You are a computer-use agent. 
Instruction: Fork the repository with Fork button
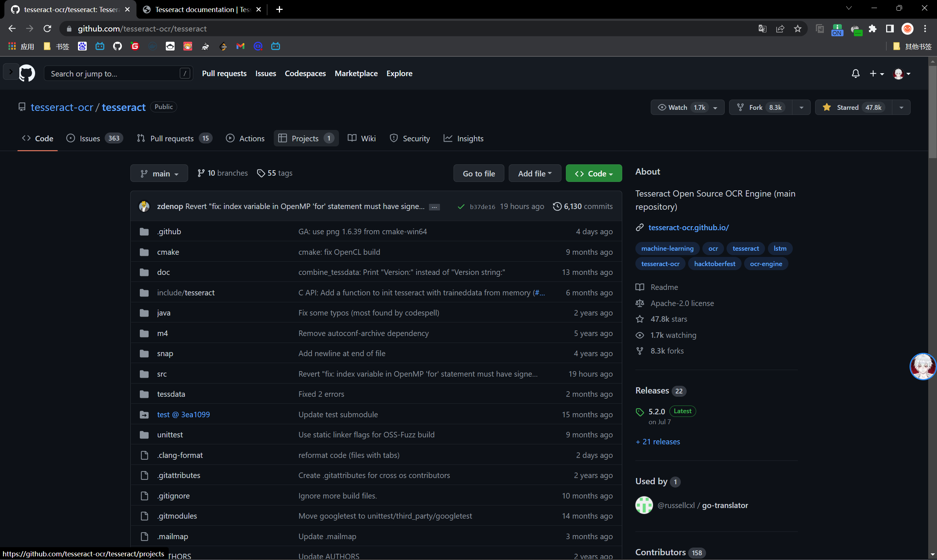761,108
